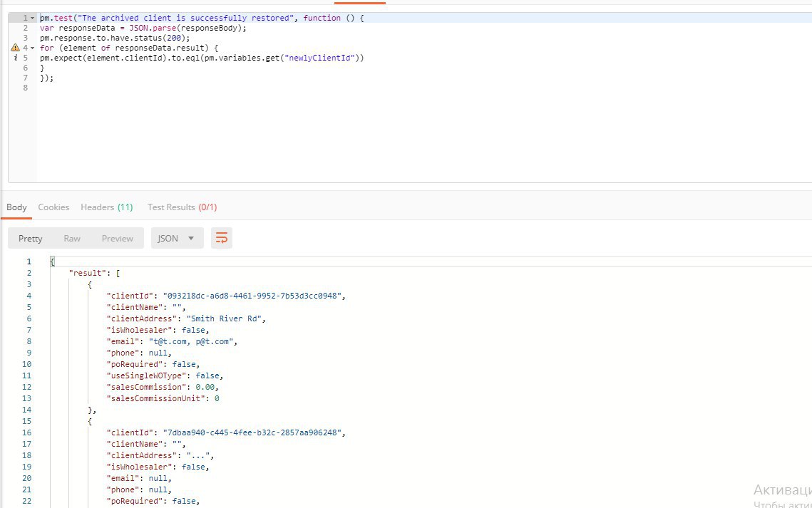Collapse the for-loop fold arrow on line 4
Screen dimensions: 812x508
pos(32,48)
